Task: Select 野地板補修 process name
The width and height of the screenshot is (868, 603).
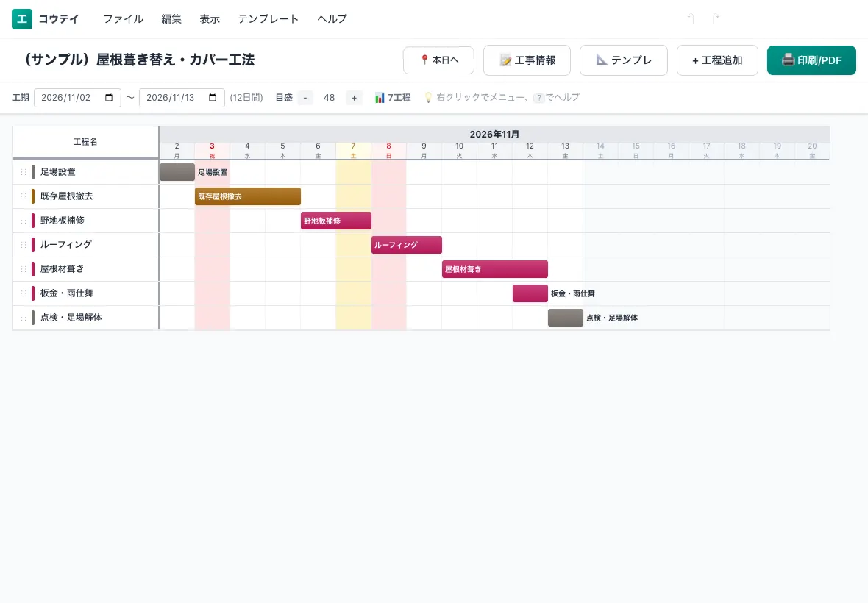Action: (x=62, y=221)
